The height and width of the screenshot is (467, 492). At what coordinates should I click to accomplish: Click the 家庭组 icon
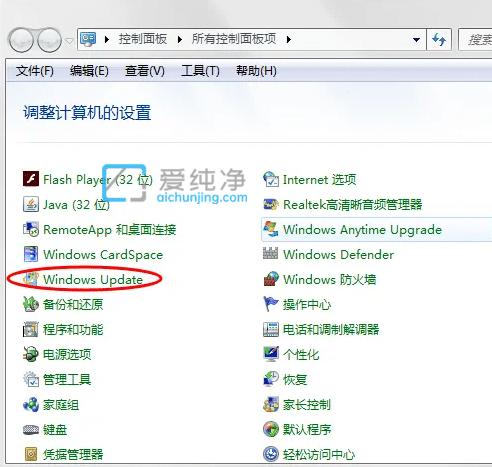pos(31,404)
